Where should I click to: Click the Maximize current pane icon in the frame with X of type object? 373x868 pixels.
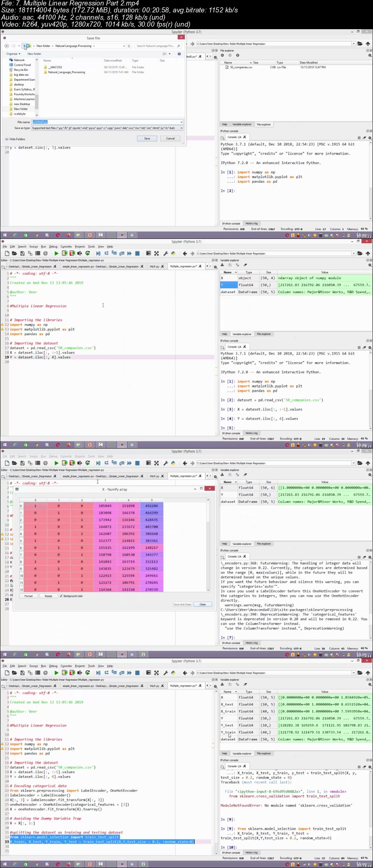tap(149, 253)
